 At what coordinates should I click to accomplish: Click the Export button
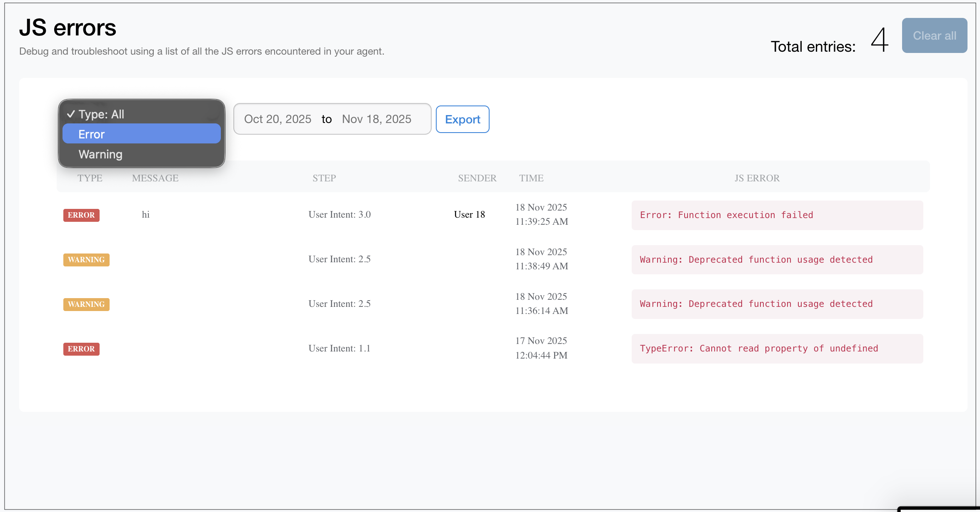click(462, 119)
